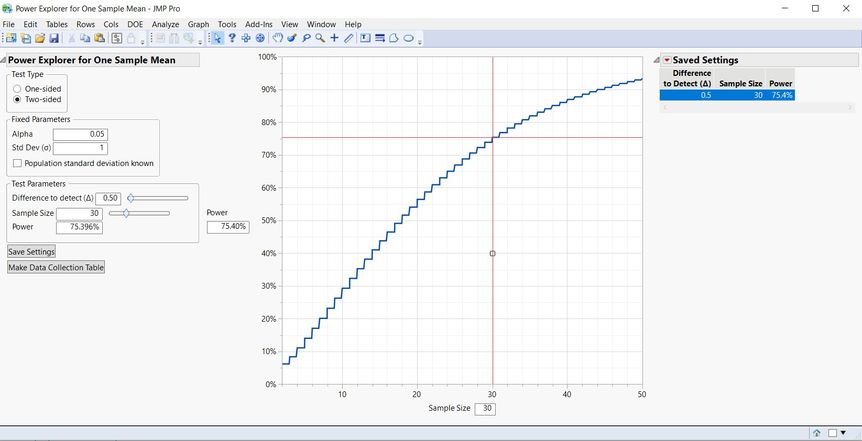Screen dimensions: 862x441
Task: Click the Alpha input field
Action: coord(80,134)
